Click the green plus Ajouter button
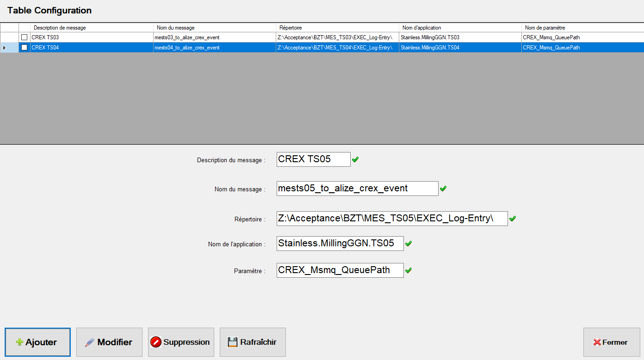The width and height of the screenshot is (644, 360). 37,342
